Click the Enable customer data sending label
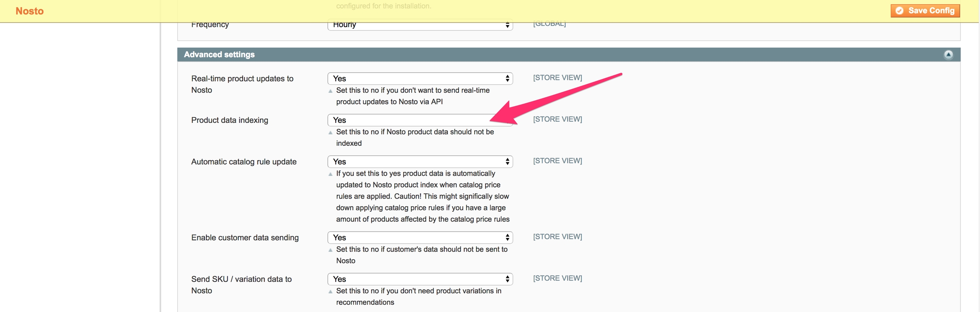This screenshot has height=312, width=980. 245,238
